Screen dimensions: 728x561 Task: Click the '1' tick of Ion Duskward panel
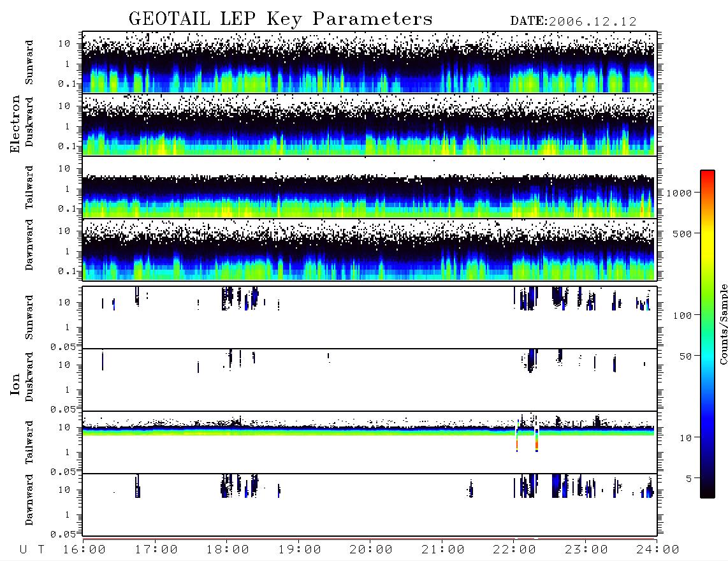pyautogui.click(x=67, y=390)
